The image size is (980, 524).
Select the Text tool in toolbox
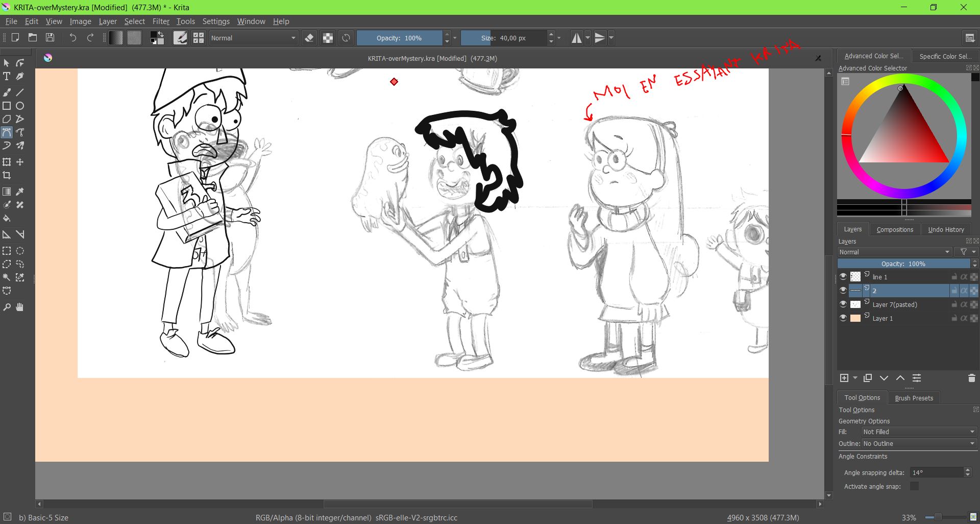[x=7, y=77]
